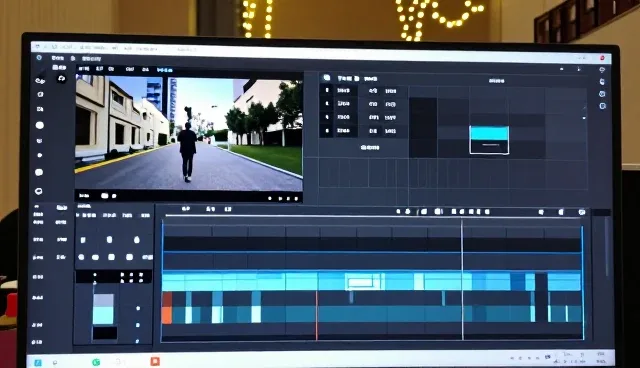Click the white horizontal bar above the timeline tracks
The image size is (640, 368).
pos(373,216)
